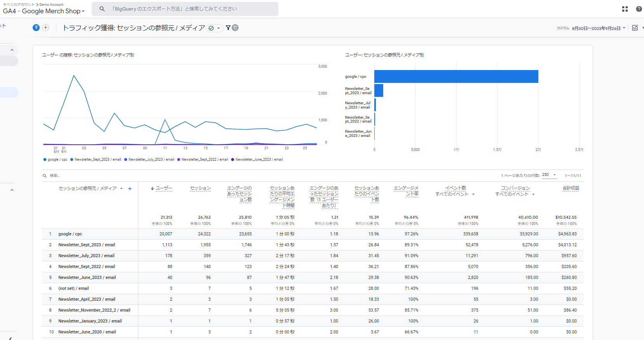Click the Newsletter_July_2023 / email legend label
Viewport: 644px width, 340px height.
point(151,159)
